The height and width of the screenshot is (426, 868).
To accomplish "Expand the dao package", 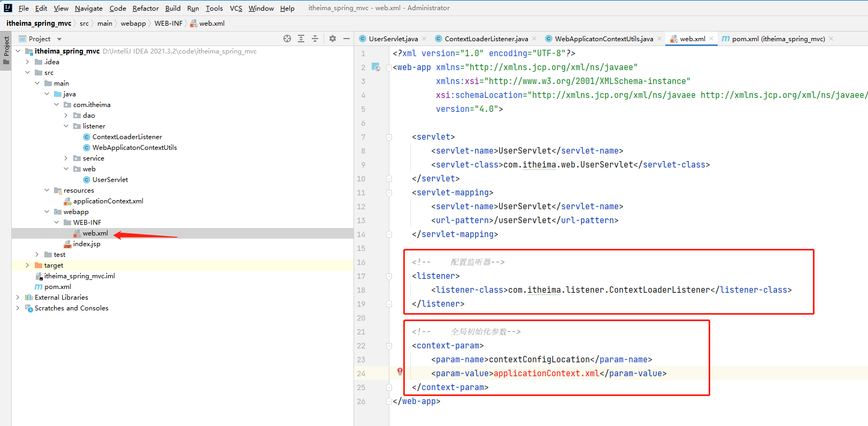I will click(x=66, y=116).
